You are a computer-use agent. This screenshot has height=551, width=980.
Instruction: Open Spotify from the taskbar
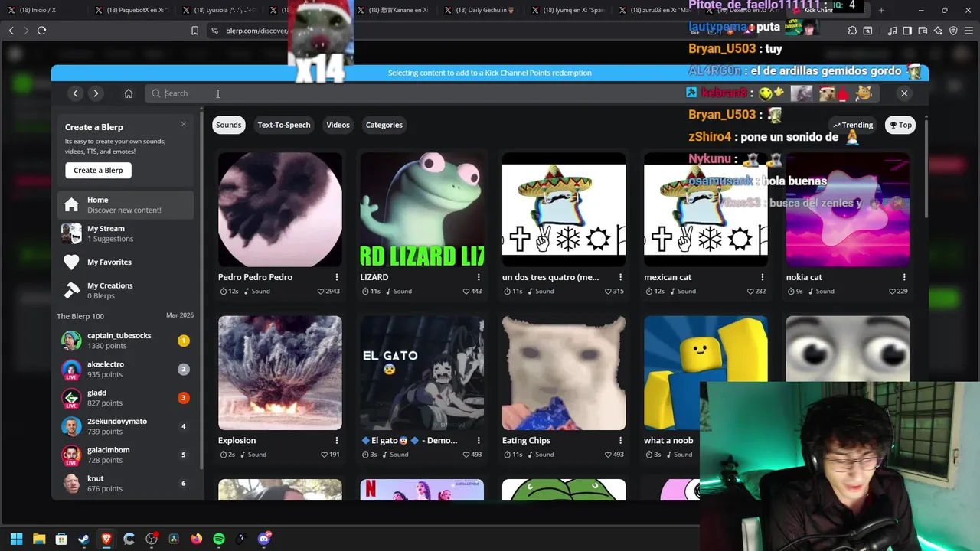pos(219,539)
